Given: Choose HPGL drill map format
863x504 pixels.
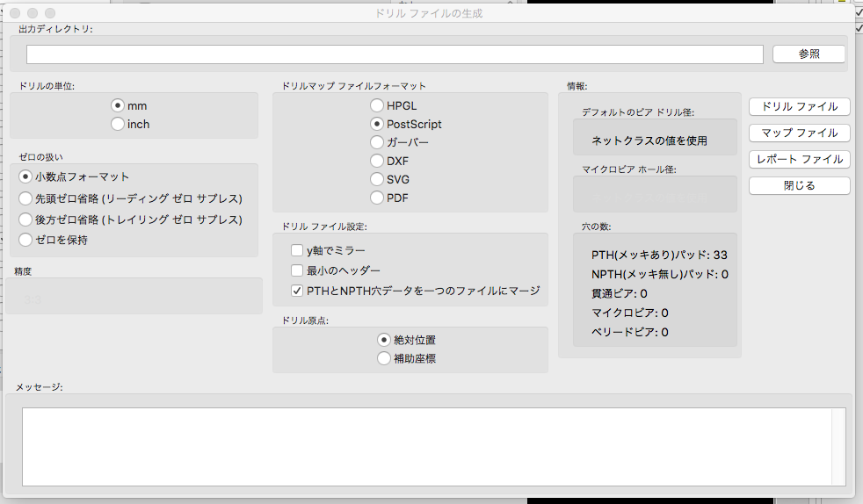Looking at the screenshot, I should pyautogui.click(x=377, y=105).
